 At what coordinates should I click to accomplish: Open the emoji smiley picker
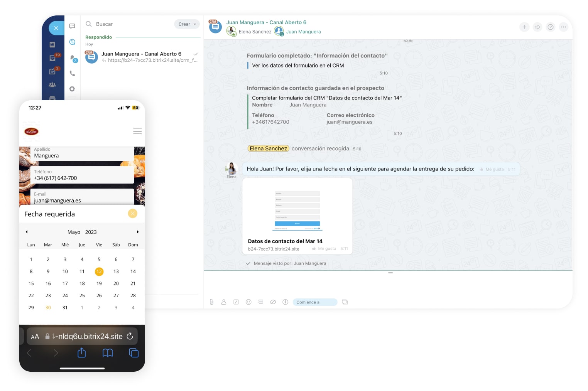click(x=248, y=302)
